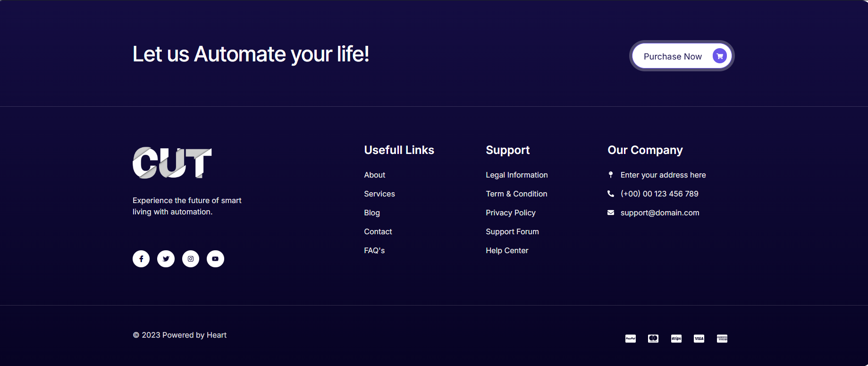Open the YouTube social icon
The height and width of the screenshot is (366, 868).
(x=215, y=259)
